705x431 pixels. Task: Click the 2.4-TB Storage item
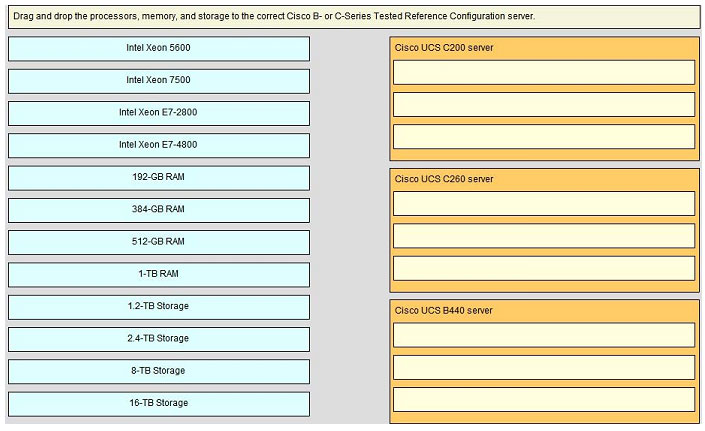pos(159,339)
